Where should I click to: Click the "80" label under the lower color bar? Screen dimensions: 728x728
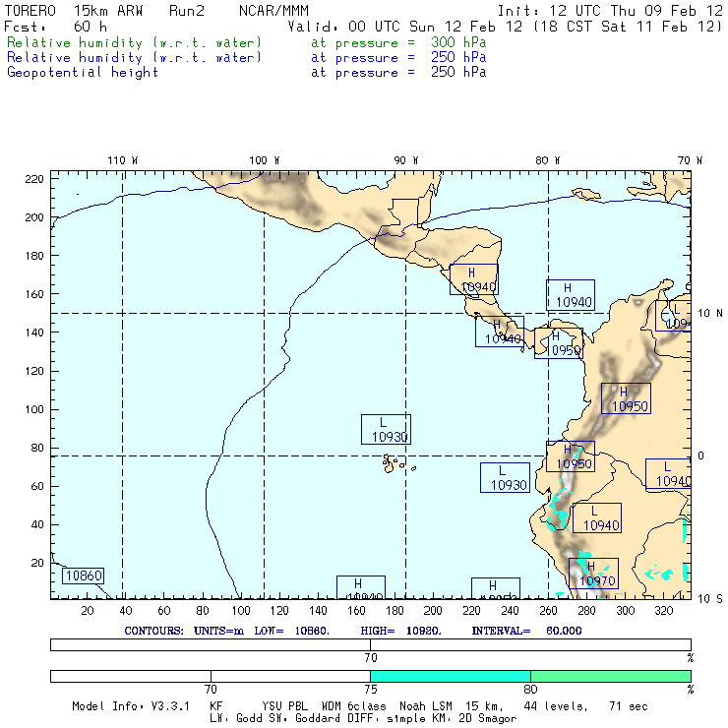click(530, 689)
